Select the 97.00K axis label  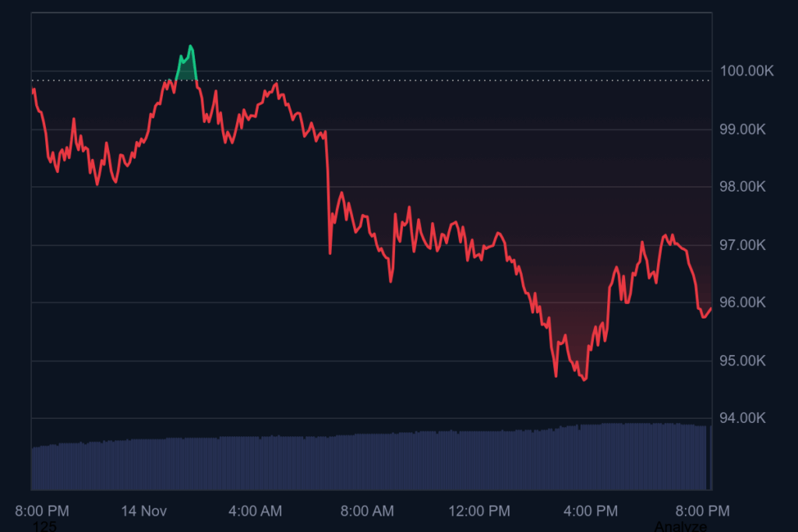coord(743,244)
